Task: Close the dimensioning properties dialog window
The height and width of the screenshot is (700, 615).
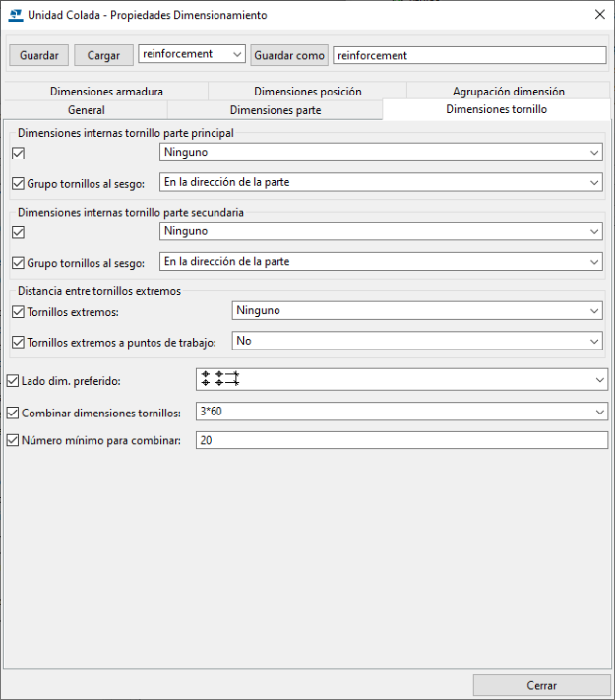Action: coord(600,15)
